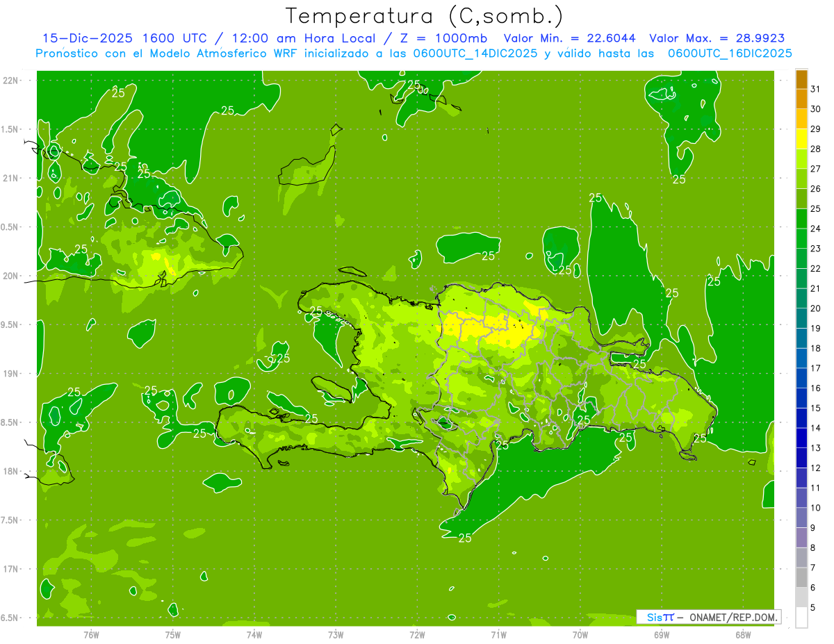Image resolution: width=834 pixels, height=644 pixels.
Task: Click the '15' legend value
Action: tap(815, 408)
